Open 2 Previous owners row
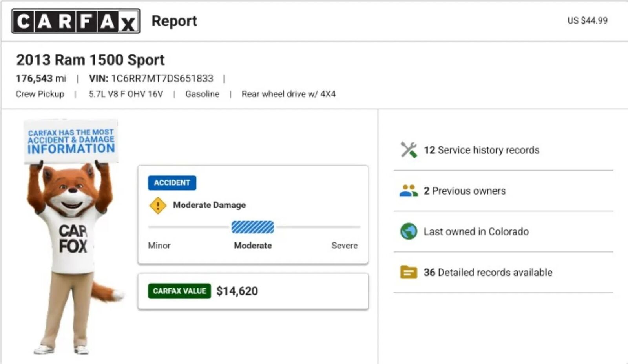 tap(465, 191)
